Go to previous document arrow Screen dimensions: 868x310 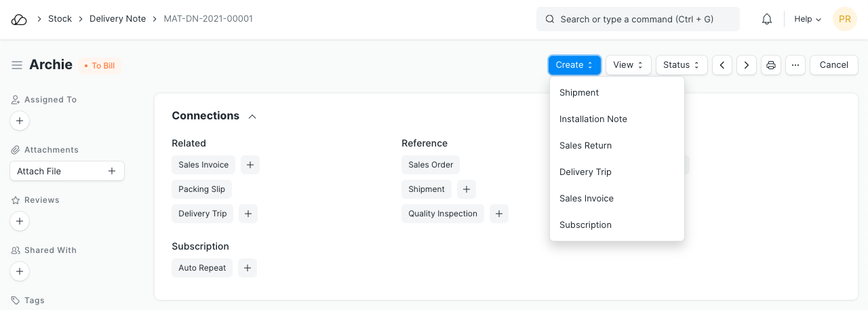pyautogui.click(x=722, y=65)
